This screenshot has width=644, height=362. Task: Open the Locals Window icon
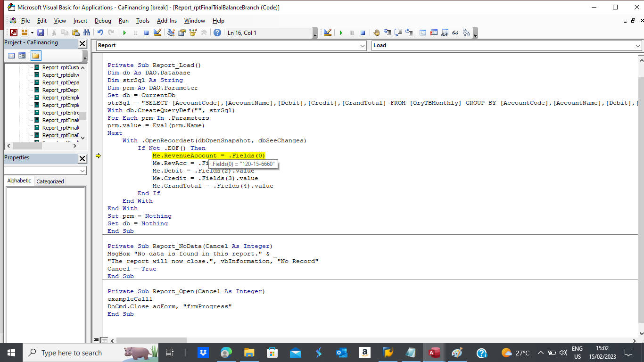(422, 33)
